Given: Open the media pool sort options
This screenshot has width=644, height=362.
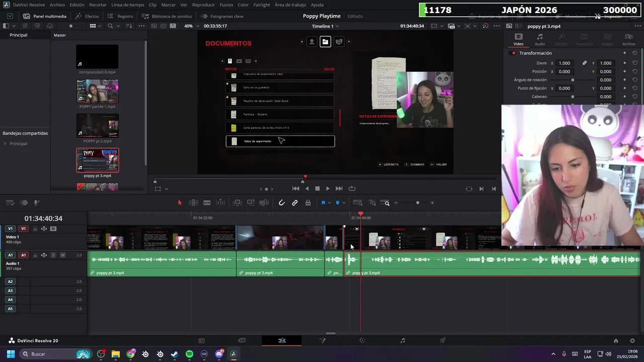Looking at the screenshot, I should 129,26.
